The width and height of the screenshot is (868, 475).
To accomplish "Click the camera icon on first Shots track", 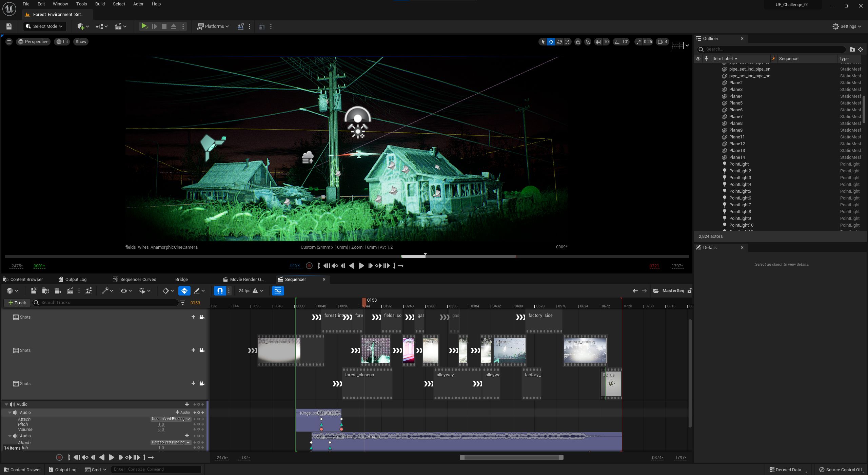I will click(x=202, y=317).
